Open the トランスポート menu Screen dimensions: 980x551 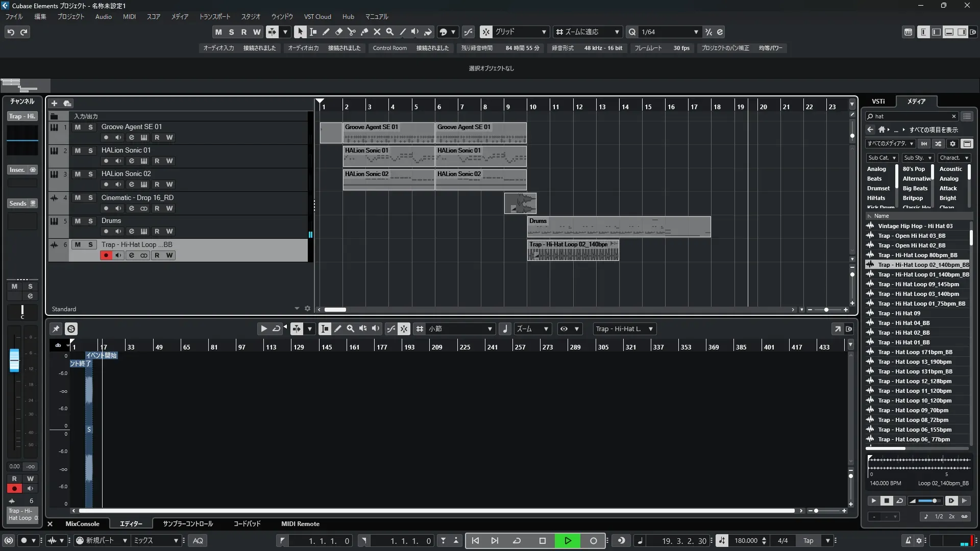[x=214, y=17]
